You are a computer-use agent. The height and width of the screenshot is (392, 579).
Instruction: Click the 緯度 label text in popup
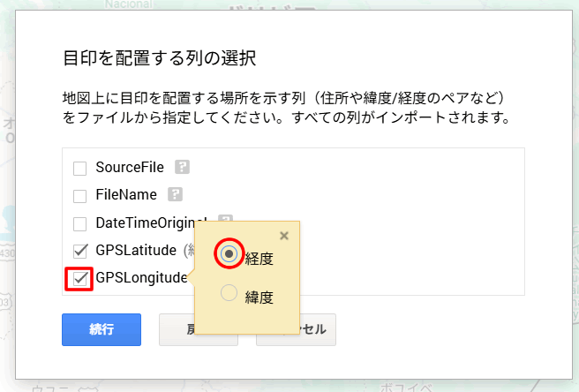tap(259, 298)
